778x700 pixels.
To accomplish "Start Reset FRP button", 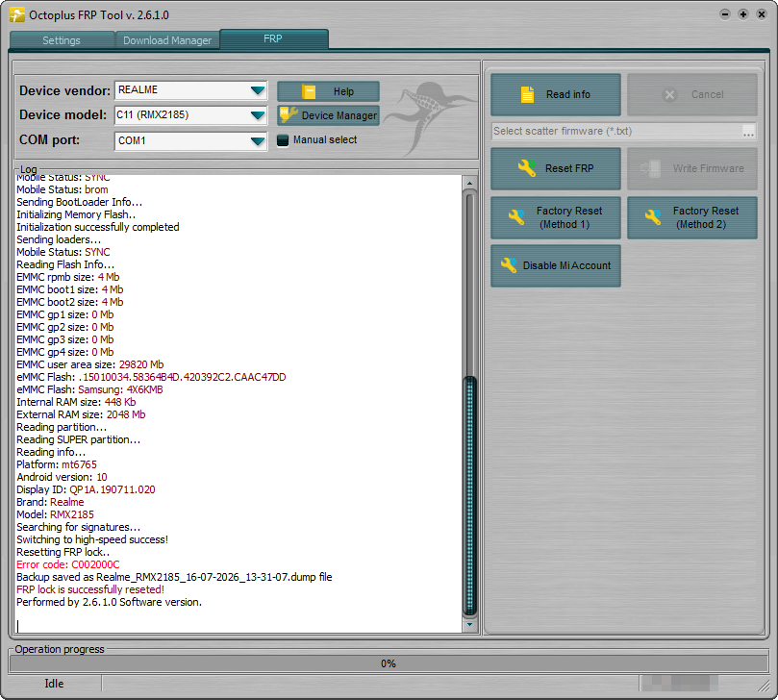I will (556, 168).
